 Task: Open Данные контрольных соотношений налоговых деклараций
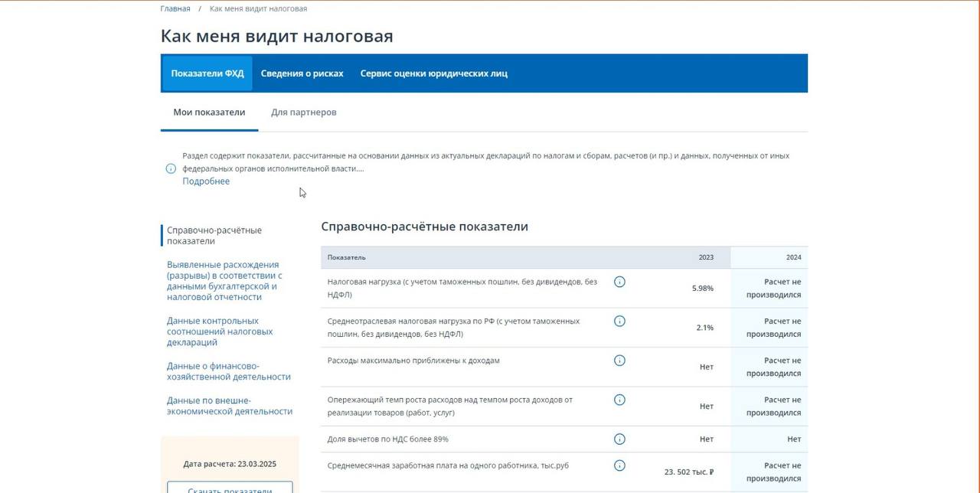click(x=220, y=331)
